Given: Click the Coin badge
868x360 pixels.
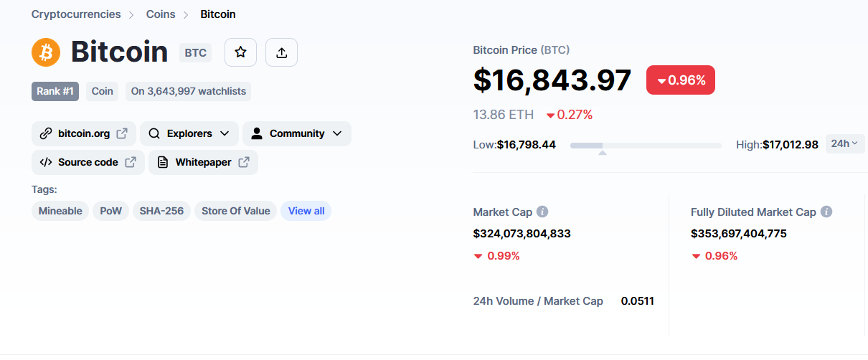Looking at the screenshot, I should click(x=103, y=91).
